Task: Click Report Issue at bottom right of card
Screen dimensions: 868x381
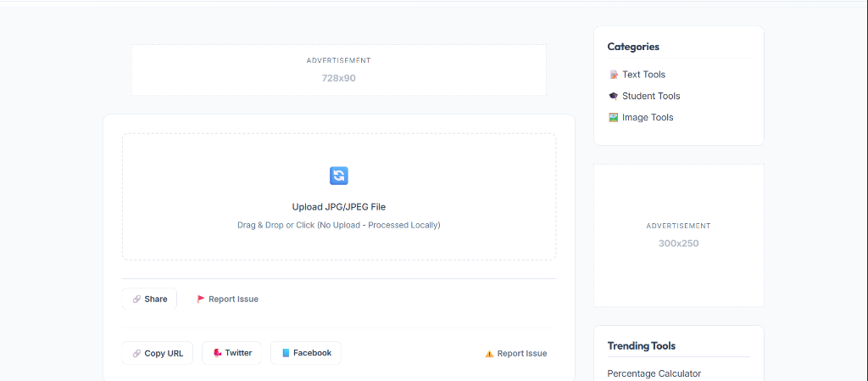Action: (516, 353)
